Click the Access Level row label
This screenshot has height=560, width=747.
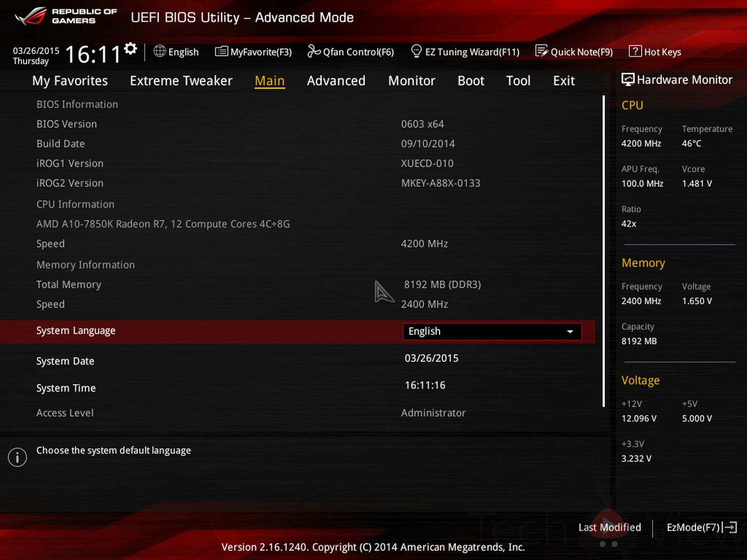point(65,413)
